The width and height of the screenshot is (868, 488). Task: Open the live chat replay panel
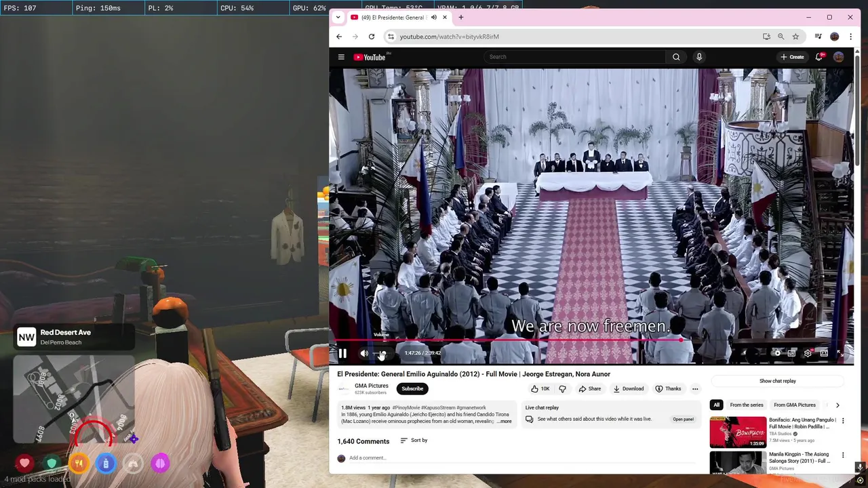tap(683, 420)
